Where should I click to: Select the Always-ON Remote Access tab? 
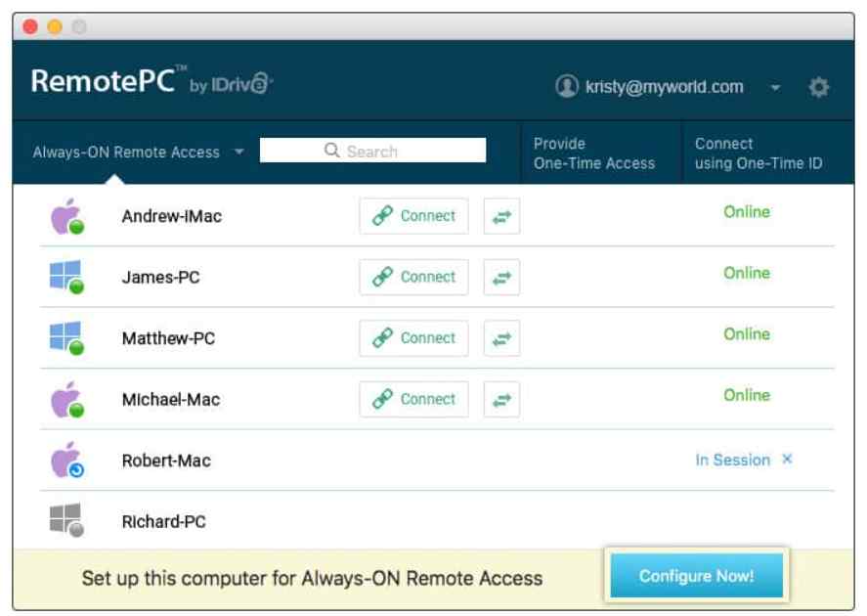tap(126, 153)
